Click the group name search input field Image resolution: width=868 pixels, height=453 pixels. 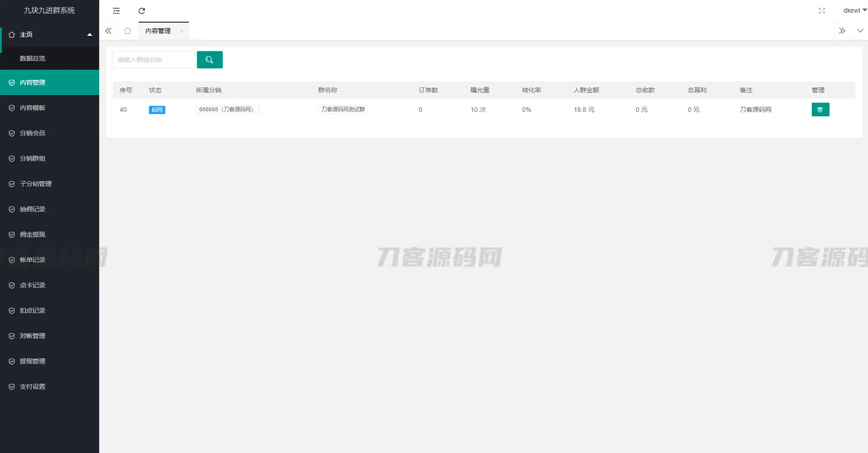click(153, 59)
